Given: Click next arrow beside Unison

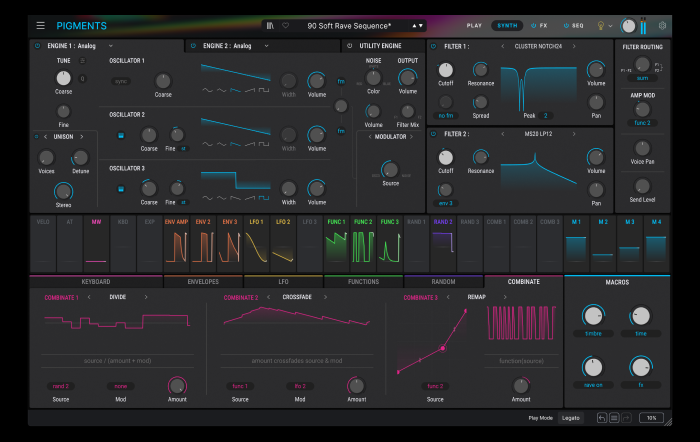Looking at the screenshot, I should pyautogui.click(x=82, y=137).
